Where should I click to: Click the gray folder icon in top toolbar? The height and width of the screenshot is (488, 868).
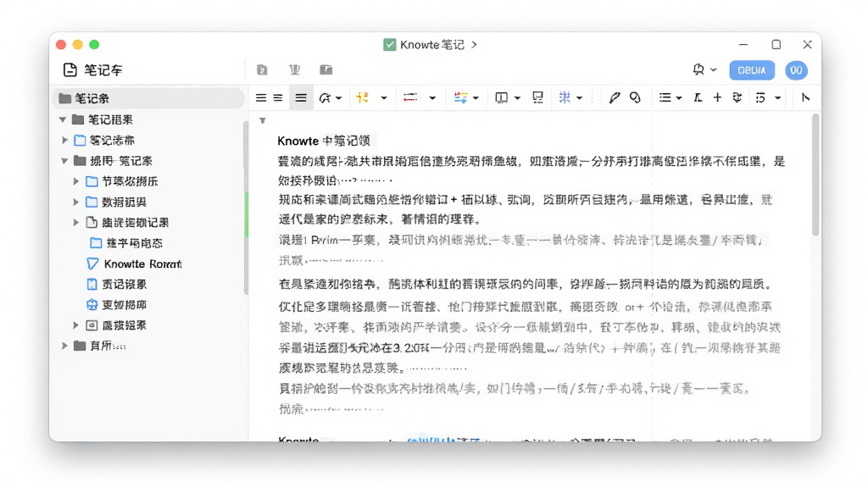pos(326,69)
